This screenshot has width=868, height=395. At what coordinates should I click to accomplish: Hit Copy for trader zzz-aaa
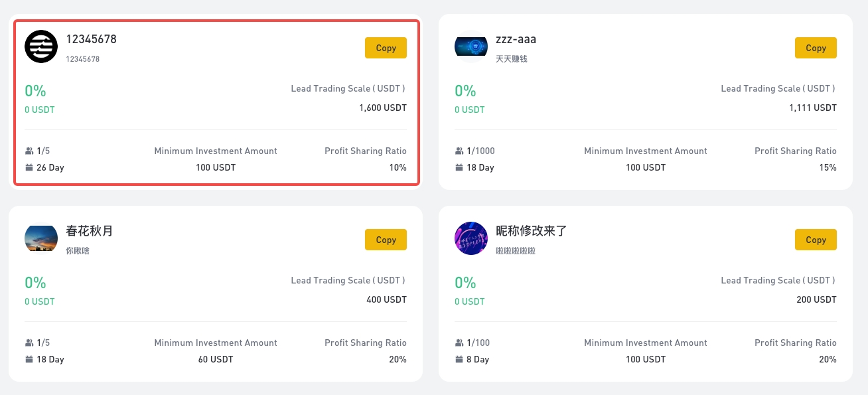816,48
